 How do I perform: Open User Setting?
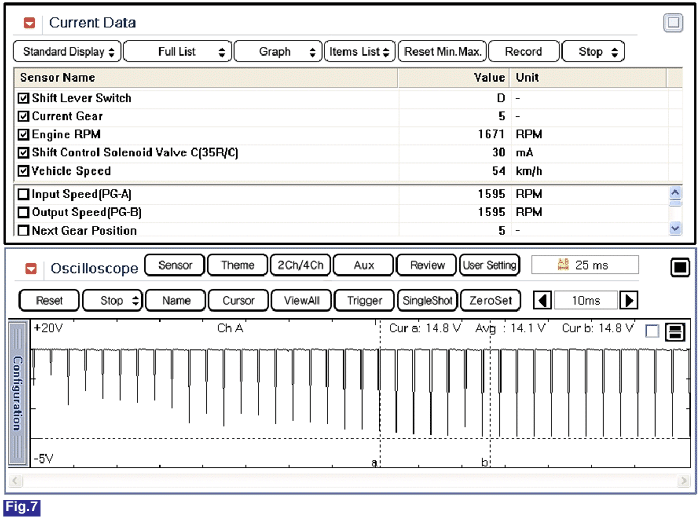(x=490, y=265)
